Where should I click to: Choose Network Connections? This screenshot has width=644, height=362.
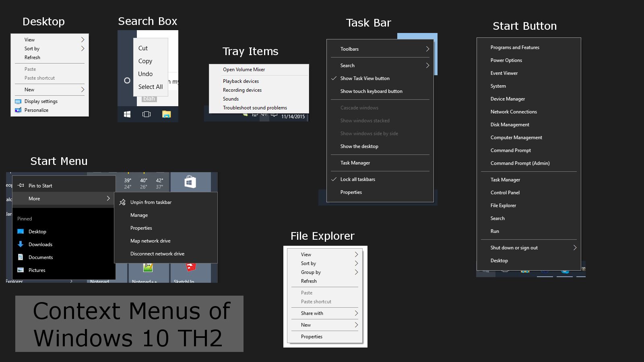[514, 112]
